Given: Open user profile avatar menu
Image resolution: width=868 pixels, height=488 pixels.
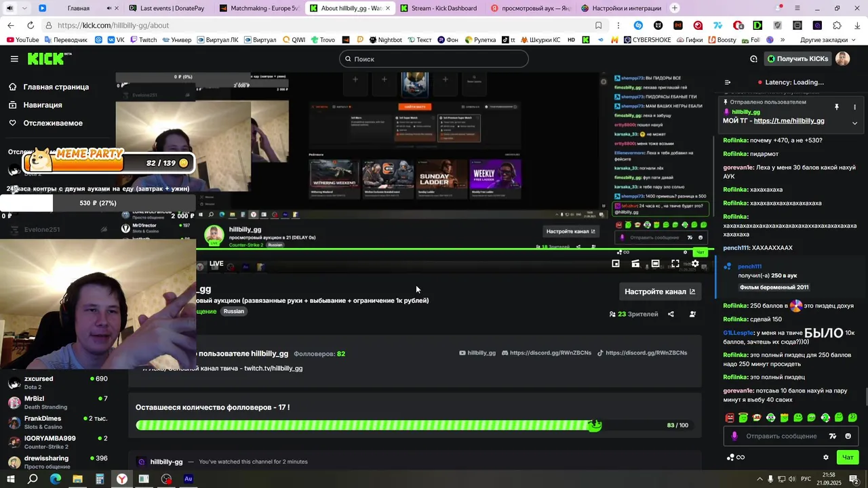Looking at the screenshot, I should point(842,59).
